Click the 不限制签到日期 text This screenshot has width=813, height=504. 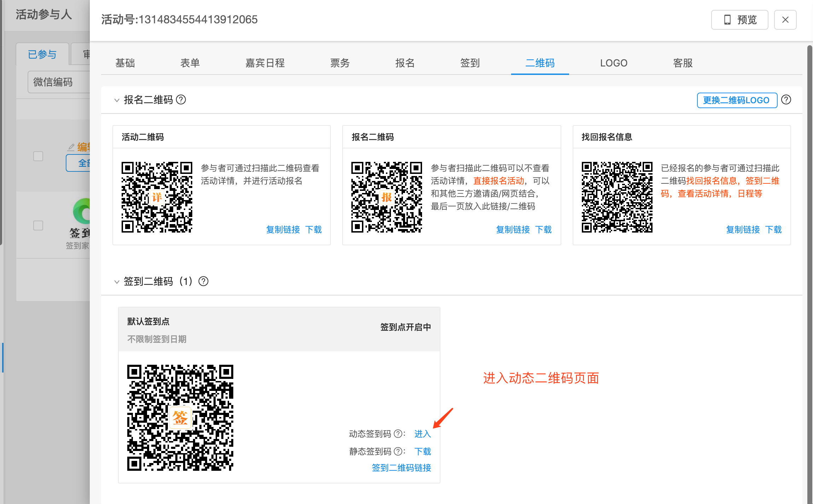coord(157,339)
